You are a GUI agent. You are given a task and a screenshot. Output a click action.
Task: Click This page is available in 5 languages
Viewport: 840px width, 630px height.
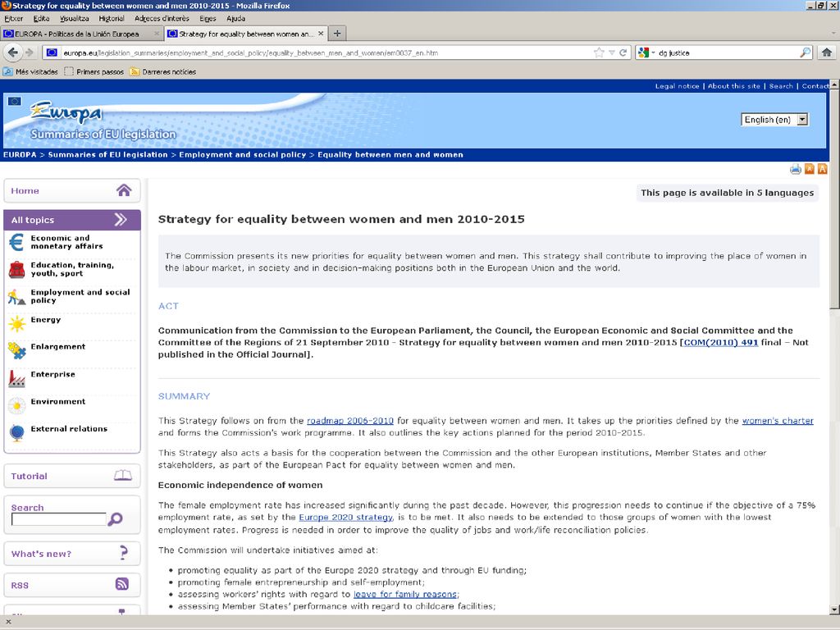point(727,193)
